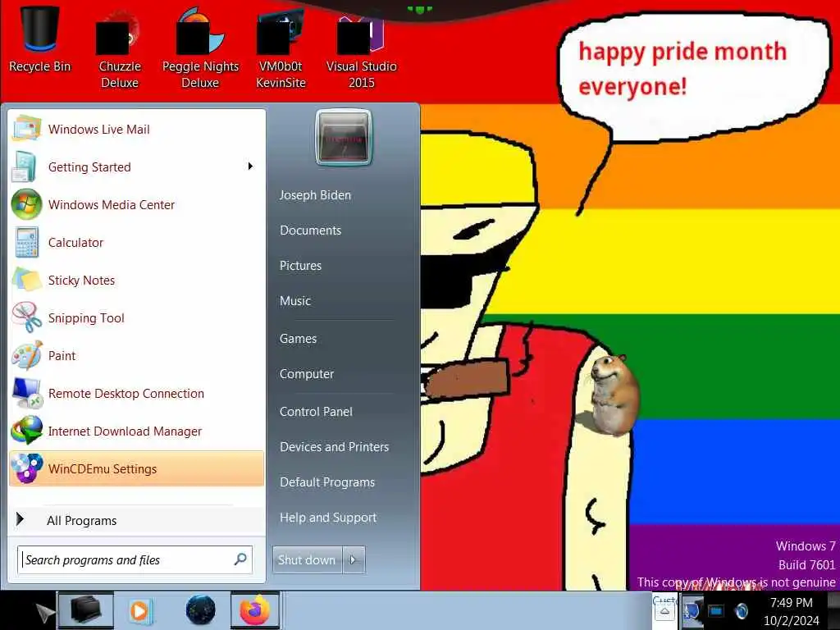
Task: Select Chuzzle Deluxe desktop shortcut
Action: pyautogui.click(x=120, y=49)
